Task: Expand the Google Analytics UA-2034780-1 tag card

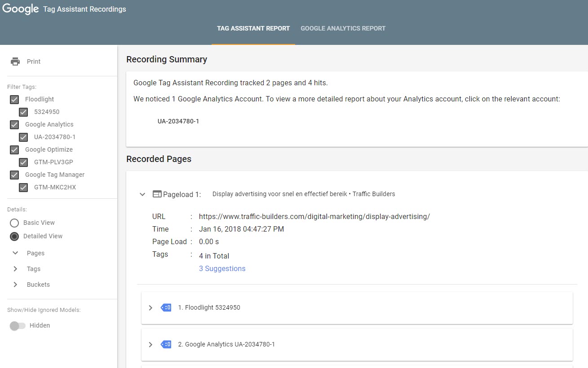Action: tap(150, 344)
